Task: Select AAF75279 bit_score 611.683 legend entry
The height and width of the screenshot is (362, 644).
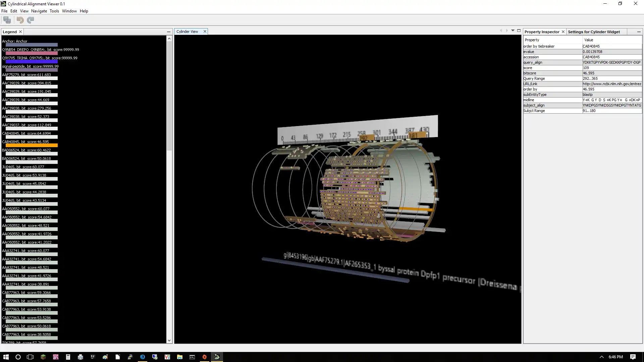Action: (26, 75)
